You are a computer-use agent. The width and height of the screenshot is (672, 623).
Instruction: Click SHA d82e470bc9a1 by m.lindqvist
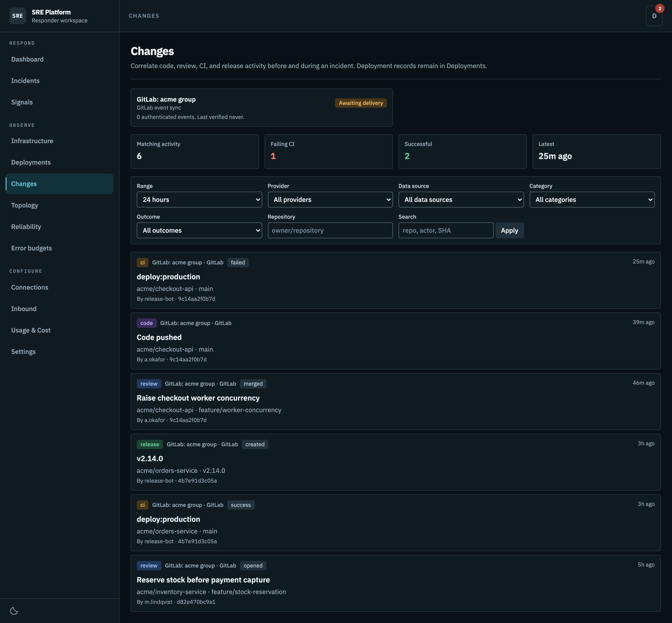(196, 602)
